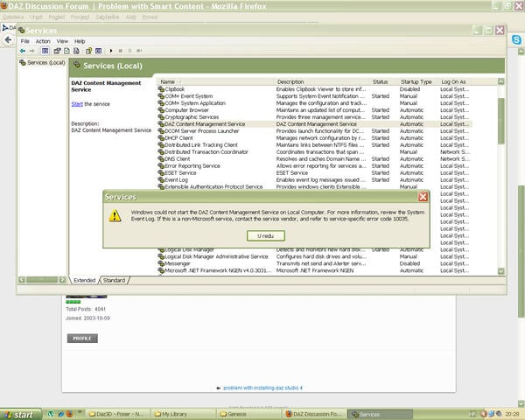Select COM+ Event System service row
525x420 pixels.
coord(314,96)
